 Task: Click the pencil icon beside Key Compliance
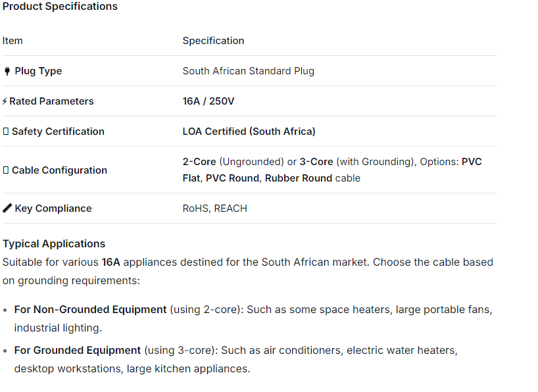tap(7, 208)
